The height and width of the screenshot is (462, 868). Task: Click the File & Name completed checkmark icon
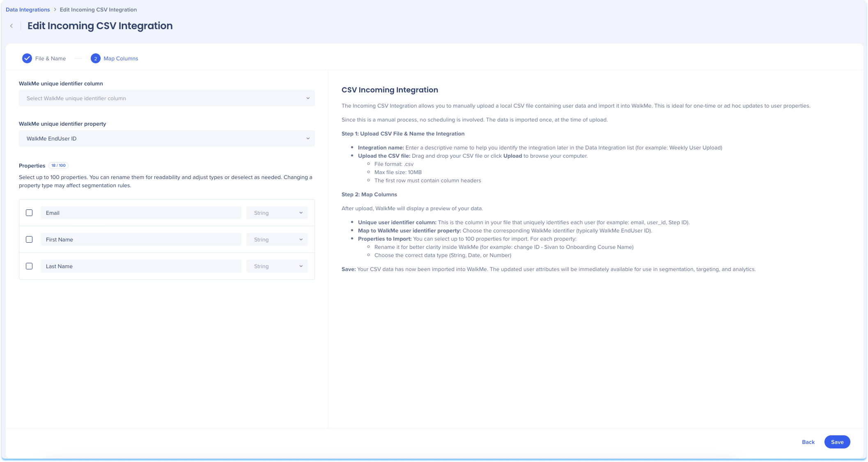click(27, 58)
